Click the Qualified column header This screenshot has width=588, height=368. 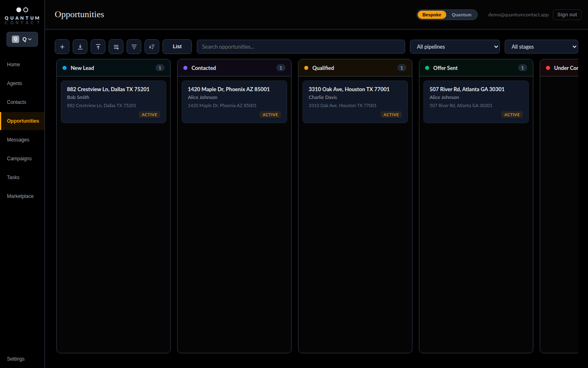coord(355,68)
